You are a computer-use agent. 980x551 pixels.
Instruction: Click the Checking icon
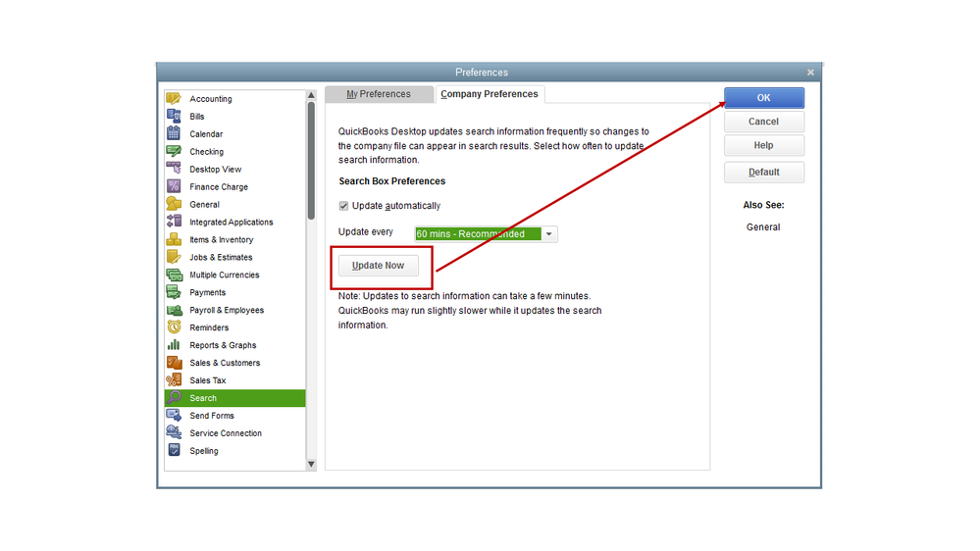click(x=174, y=151)
